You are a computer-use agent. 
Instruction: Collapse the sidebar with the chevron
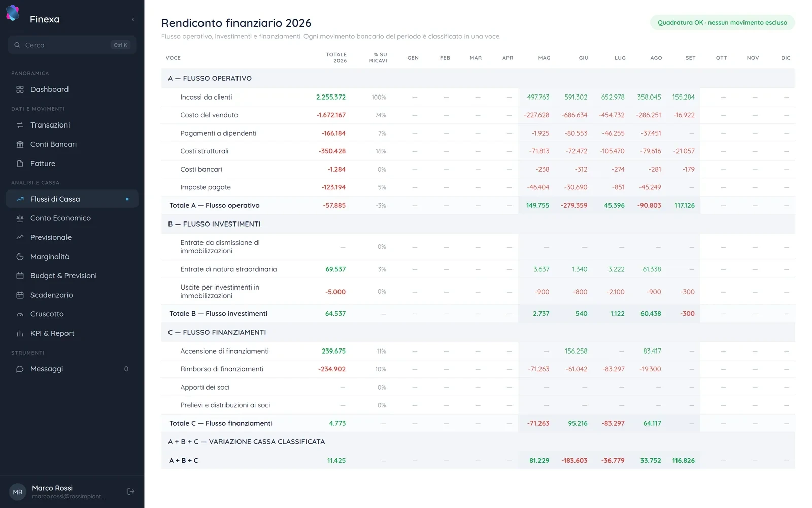(x=133, y=19)
